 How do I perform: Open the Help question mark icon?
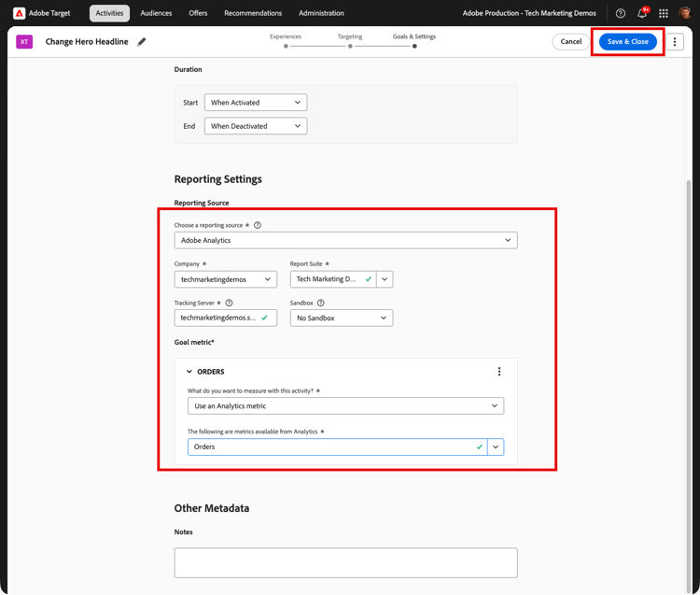point(620,13)
